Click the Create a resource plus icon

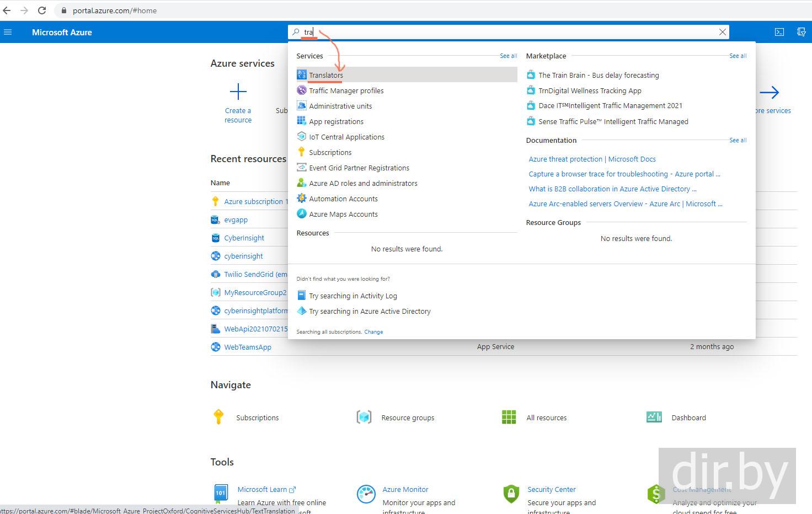click(x=238, y=92)
